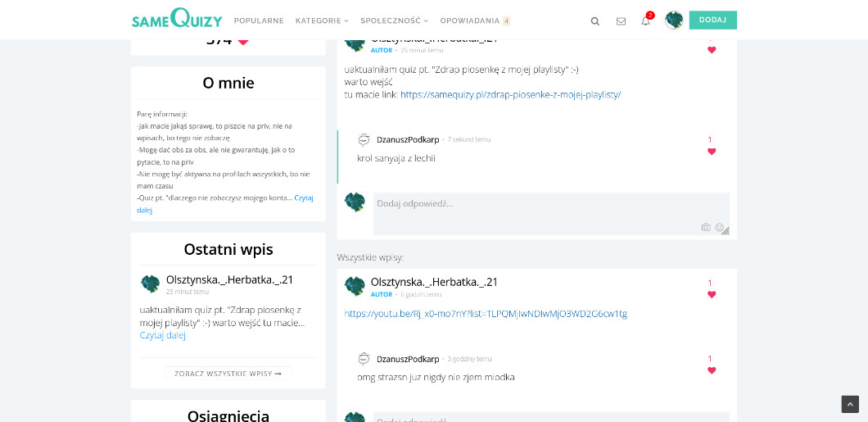The width and height of the screenshot is (868, 422).
Task: Open the emoji picker in reply box
Action: click(x=720, y=227)
